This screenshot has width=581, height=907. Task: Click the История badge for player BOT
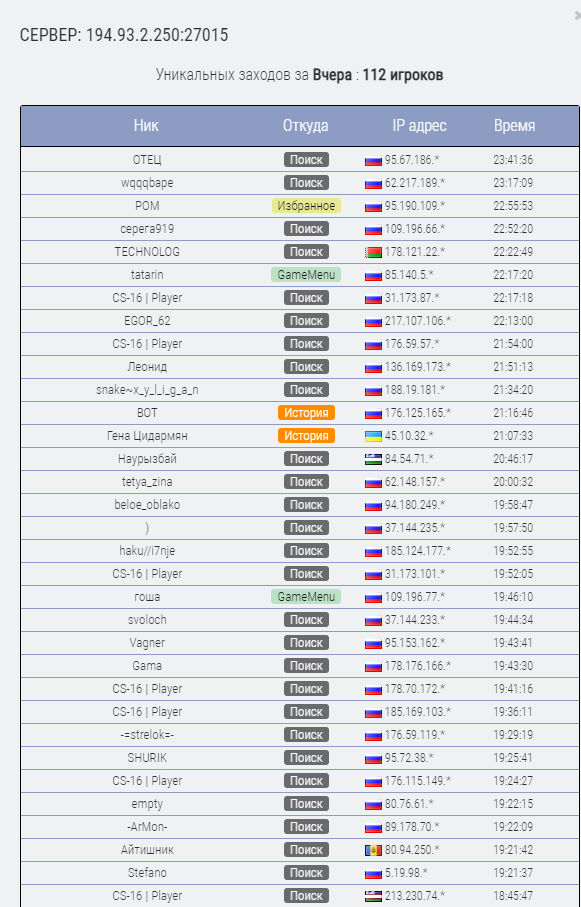pos(306,413)
